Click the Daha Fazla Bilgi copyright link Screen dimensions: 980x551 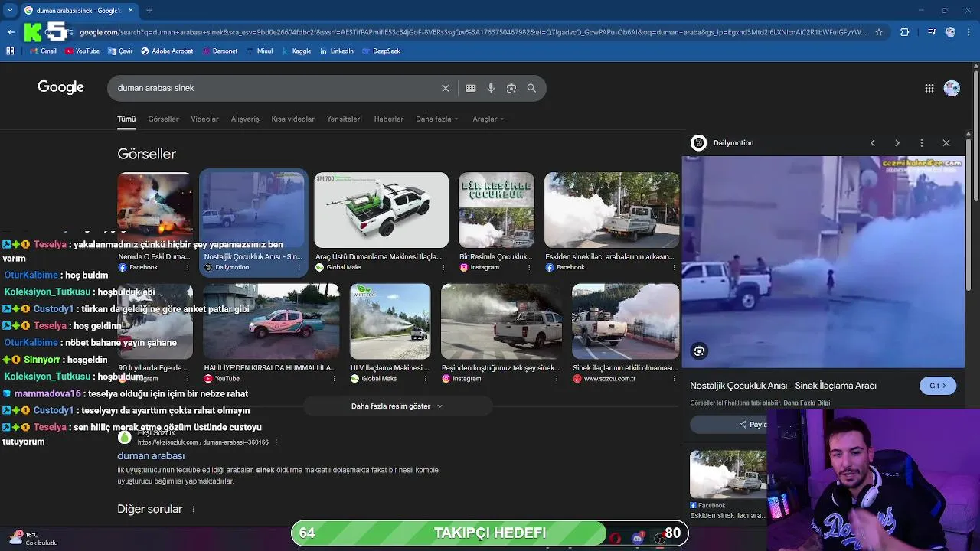coord(806,403)
